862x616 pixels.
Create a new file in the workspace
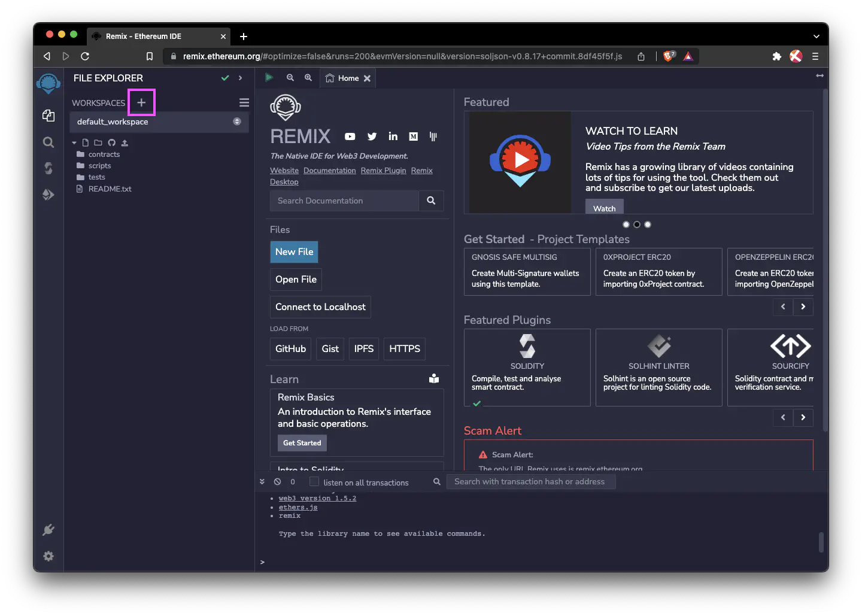coord(86,142)
